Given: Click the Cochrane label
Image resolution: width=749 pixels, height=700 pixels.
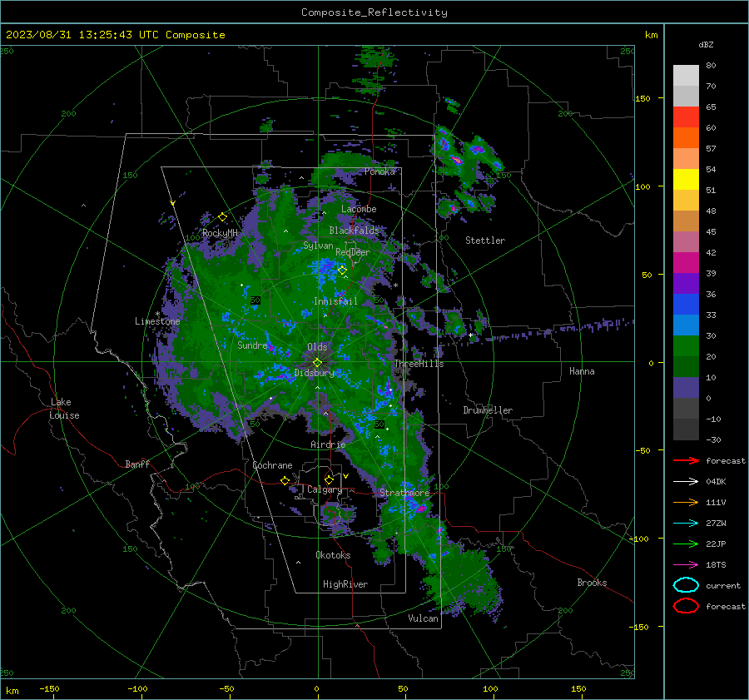Looking at the screenshot, I should click(x=272, y=465).
